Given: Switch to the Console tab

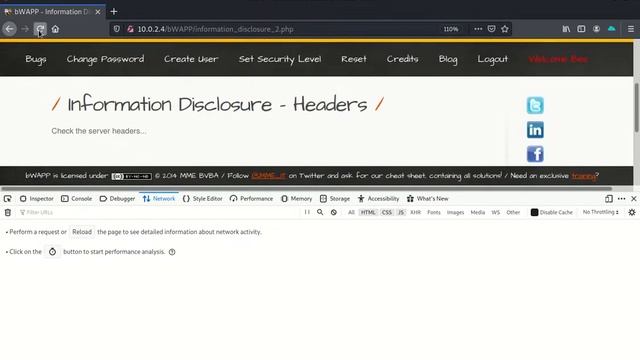Looking at the screenshot, I should tap(77, 199).
